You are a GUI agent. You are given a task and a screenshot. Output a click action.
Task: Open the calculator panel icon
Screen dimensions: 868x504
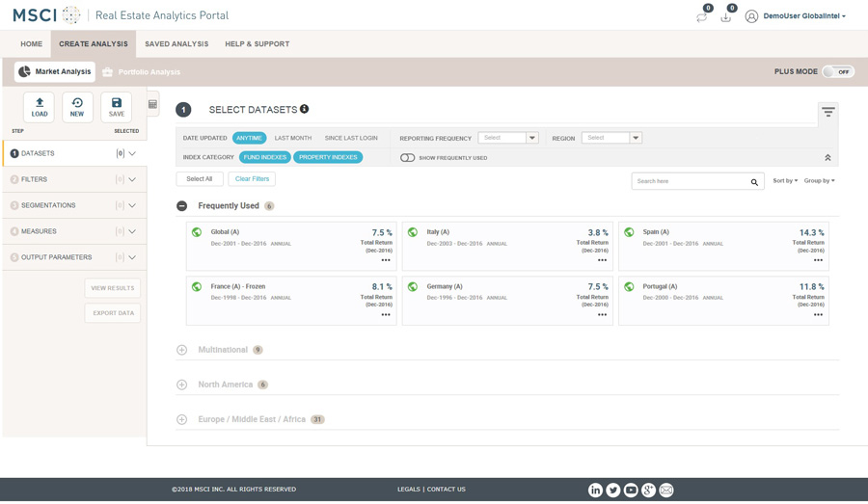pyautogui.click(x=152, y=104)
